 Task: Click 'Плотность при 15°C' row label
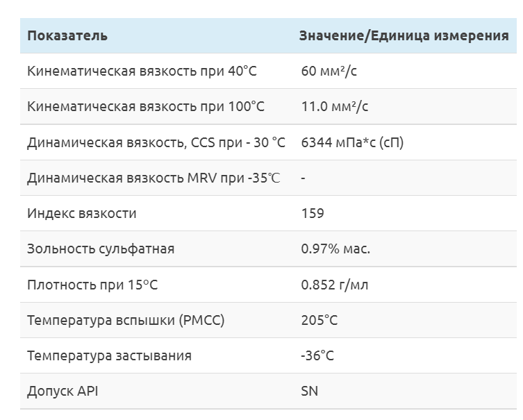[97, 285]
